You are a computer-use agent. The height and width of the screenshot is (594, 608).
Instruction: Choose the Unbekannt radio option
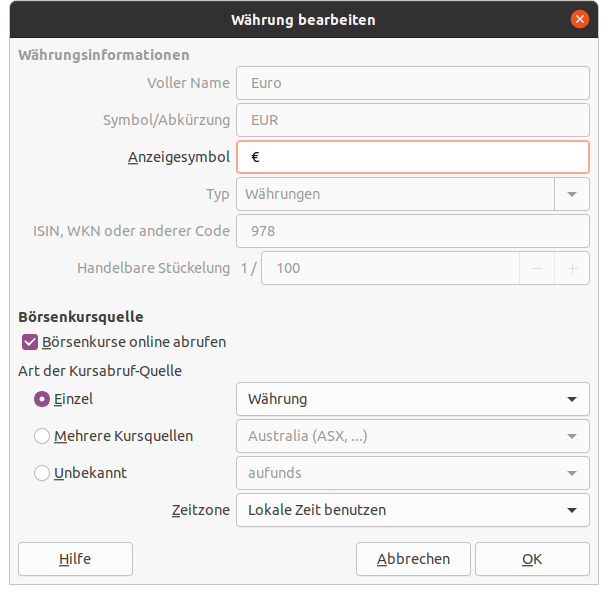coord(42,473)
